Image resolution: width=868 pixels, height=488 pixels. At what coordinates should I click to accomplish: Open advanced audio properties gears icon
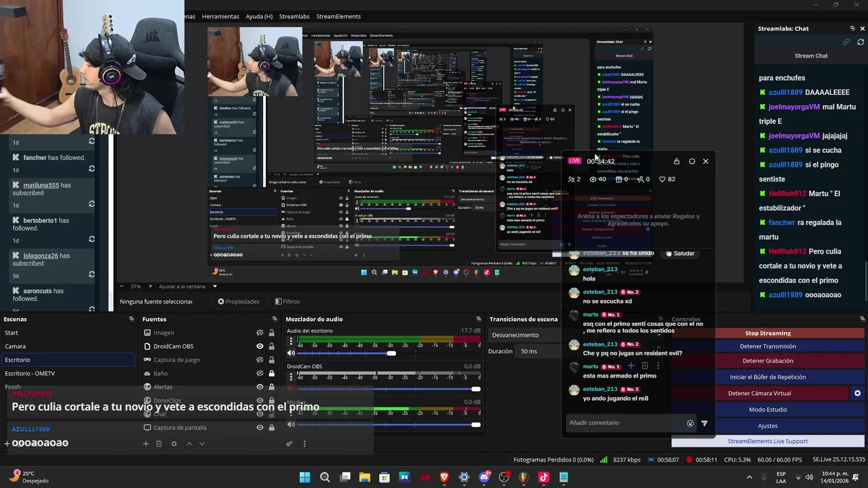tap(290, 444)
